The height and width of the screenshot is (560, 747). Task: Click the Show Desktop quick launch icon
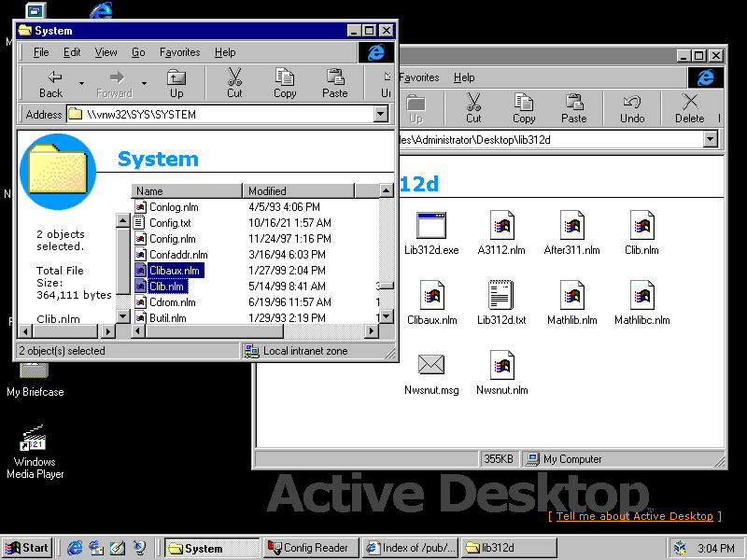[118, 548]
